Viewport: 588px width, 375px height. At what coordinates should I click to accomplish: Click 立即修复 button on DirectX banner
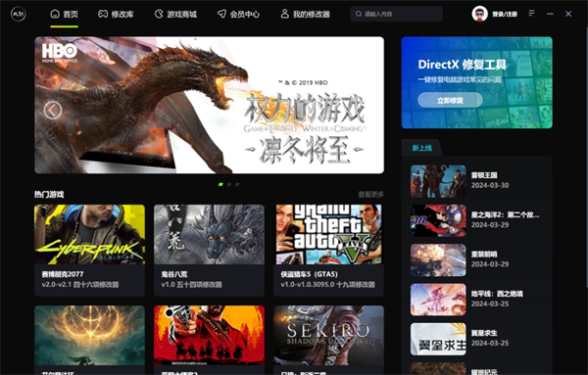pyautogui.click(x=450, y=100)
